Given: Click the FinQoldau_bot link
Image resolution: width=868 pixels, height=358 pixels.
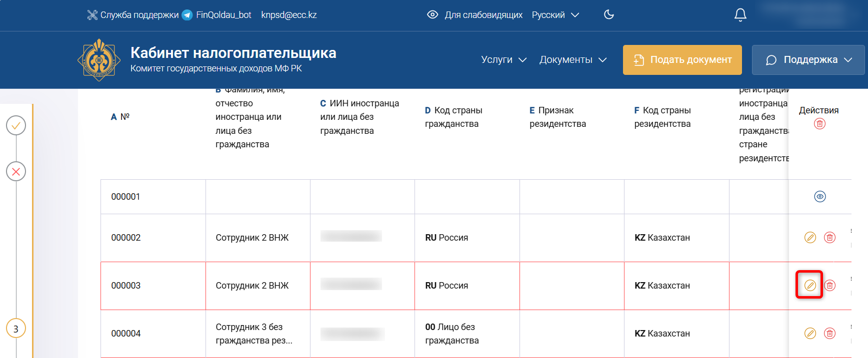Looking at the screenshot, I should [x=223, y=15].
